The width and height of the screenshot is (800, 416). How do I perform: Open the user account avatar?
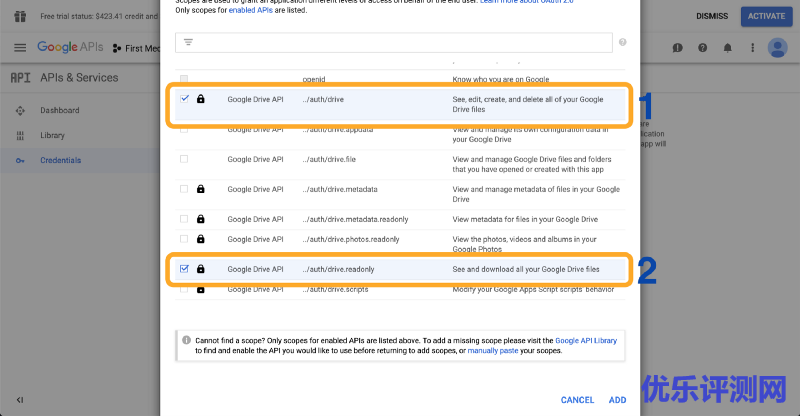(x=778, y=47)
